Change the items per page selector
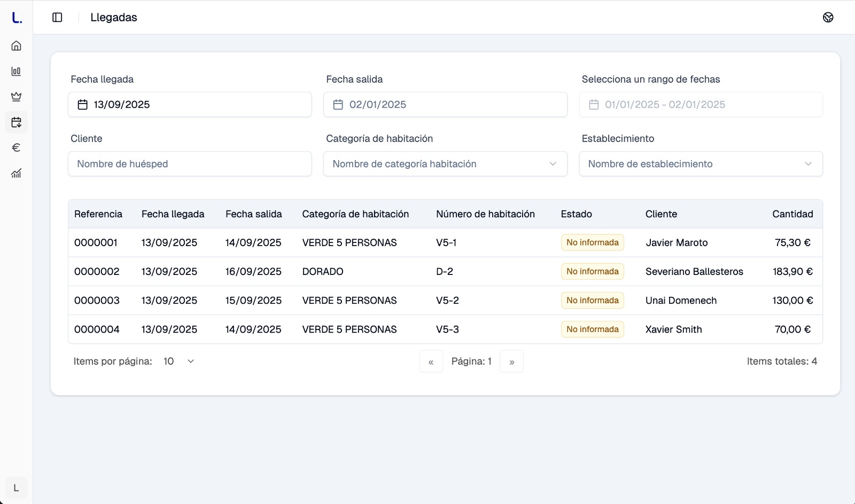 tap(178, 361)
